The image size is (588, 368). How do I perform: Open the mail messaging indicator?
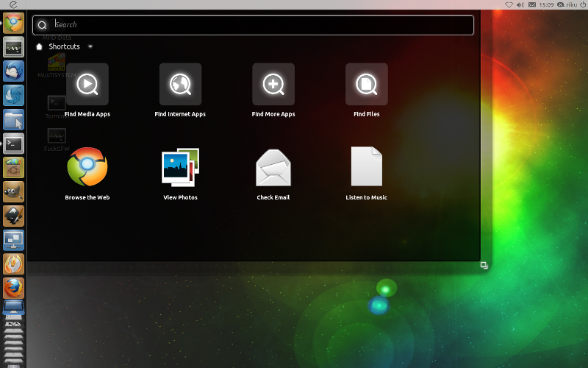pos(531,5)
